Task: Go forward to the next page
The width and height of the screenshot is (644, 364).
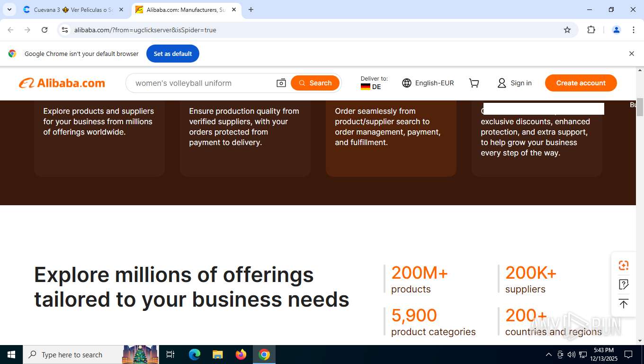Action: 27,30
